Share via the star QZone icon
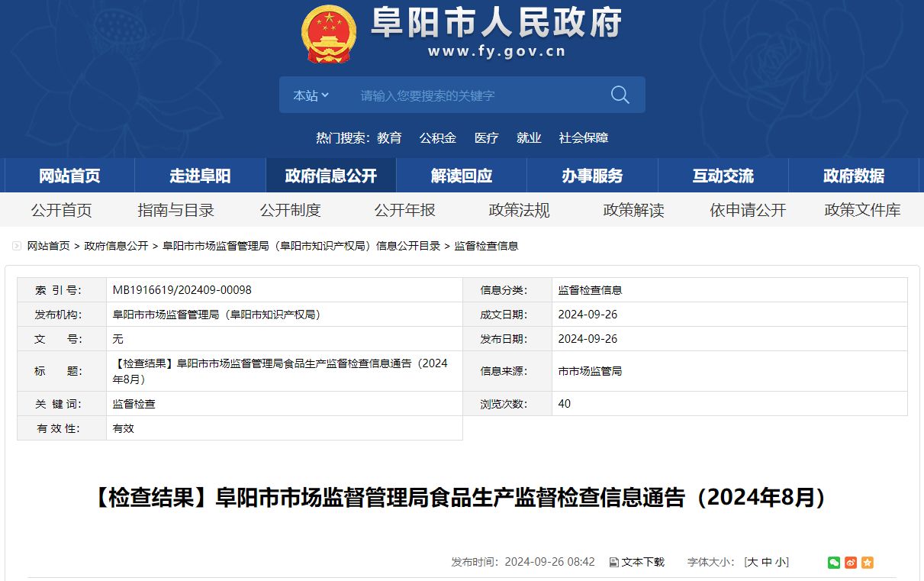 [868, 563]
